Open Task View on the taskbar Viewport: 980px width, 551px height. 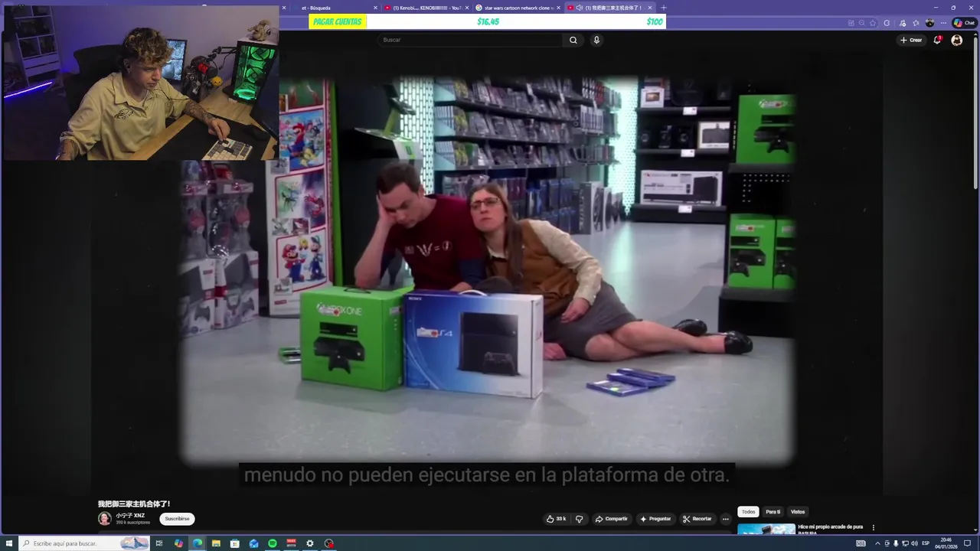coord(159,543)
